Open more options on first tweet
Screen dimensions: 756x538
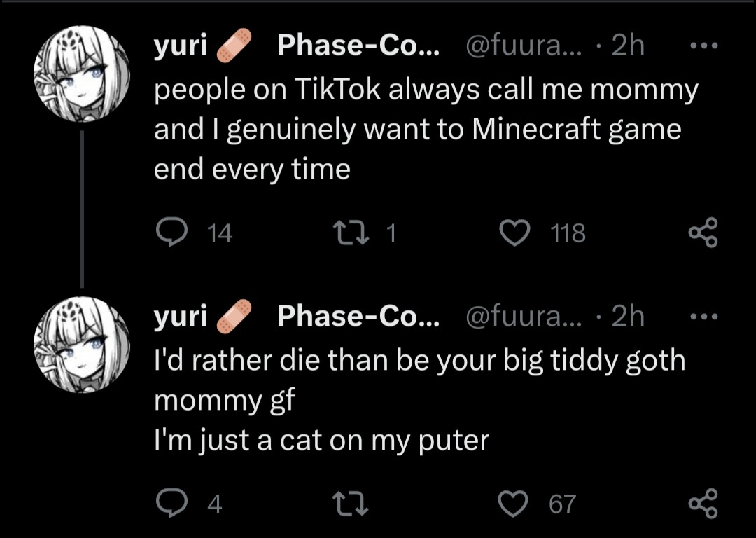[703, 46]
